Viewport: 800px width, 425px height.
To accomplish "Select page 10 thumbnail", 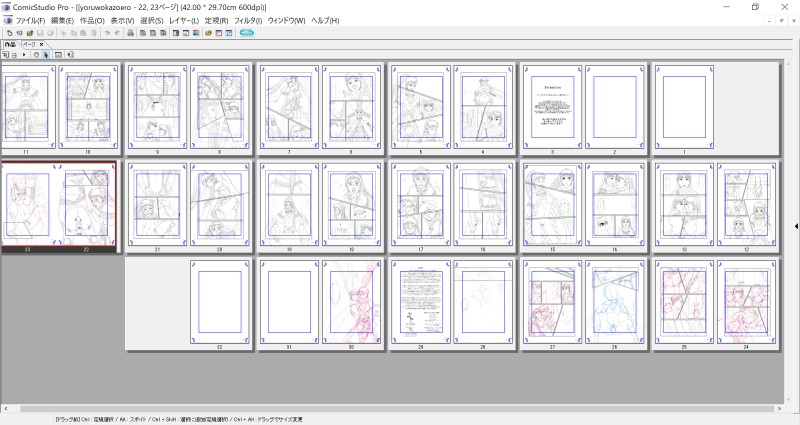I will [88, 107].
